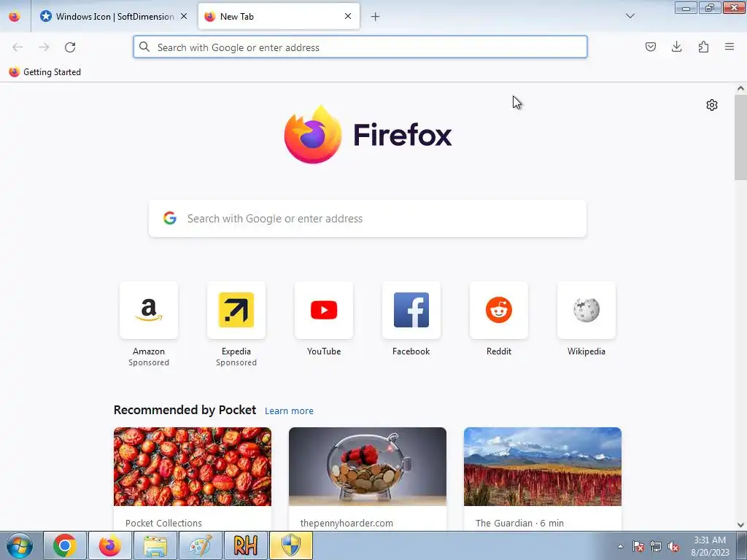This screenshot has height=560, width=747.
Task: Open Paint from the taskbar
Action: 200,545
